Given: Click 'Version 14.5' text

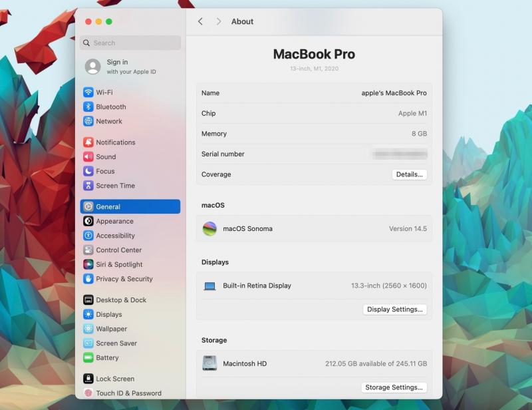Looking at the screenshot, I should click(408, 228).
